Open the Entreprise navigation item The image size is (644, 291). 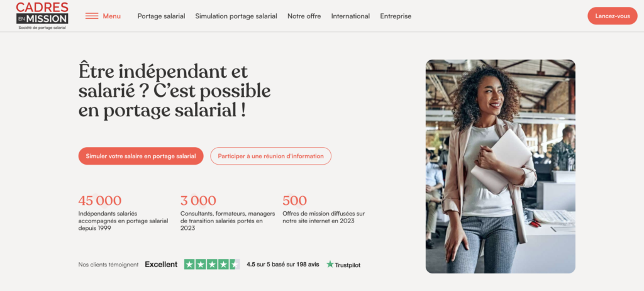(x=396, y=16)
